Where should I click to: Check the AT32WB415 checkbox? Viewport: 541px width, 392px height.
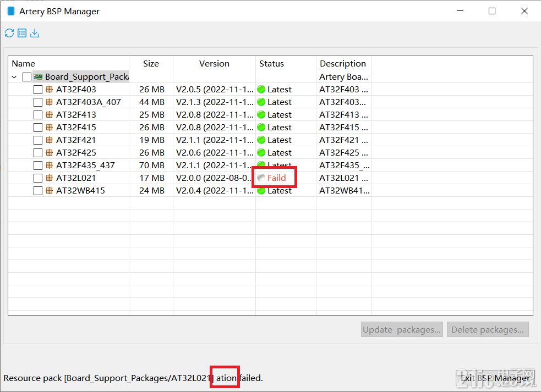[38, 191]
